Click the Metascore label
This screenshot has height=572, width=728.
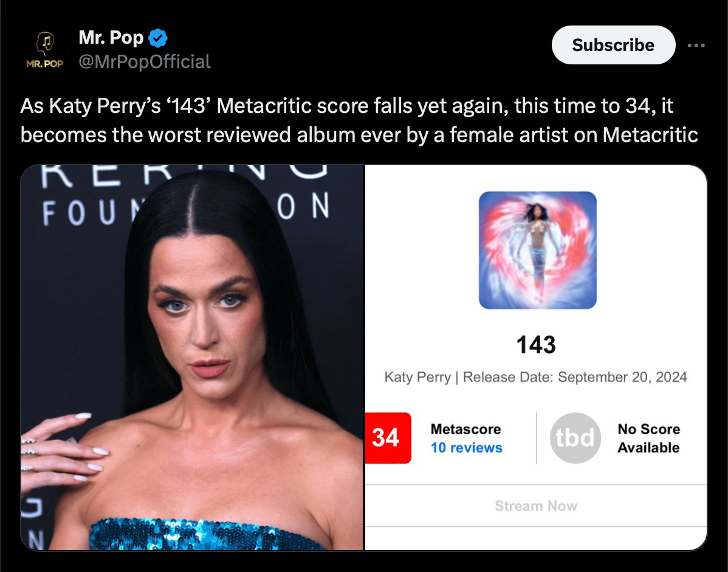click(465, 429)
